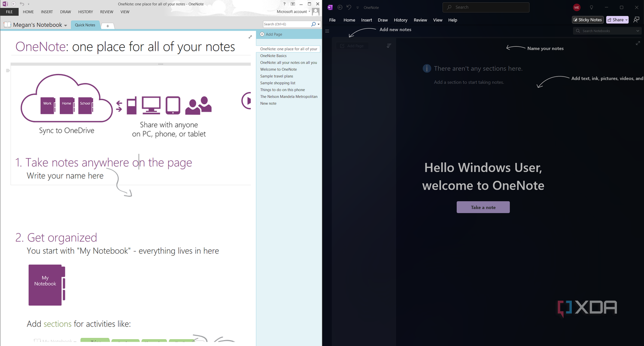Open the FILE tab in light OneNote window

(9, 12)
